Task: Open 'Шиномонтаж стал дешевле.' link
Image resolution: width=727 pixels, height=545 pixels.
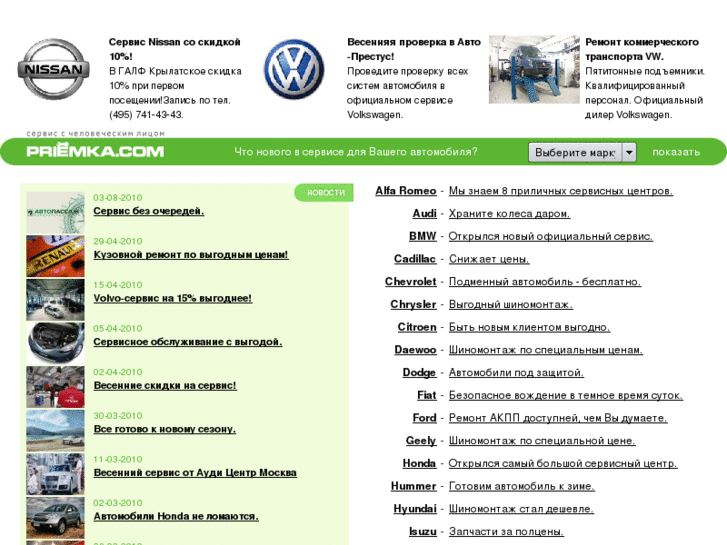Action: pyautogui.click(x=521, y=509)
